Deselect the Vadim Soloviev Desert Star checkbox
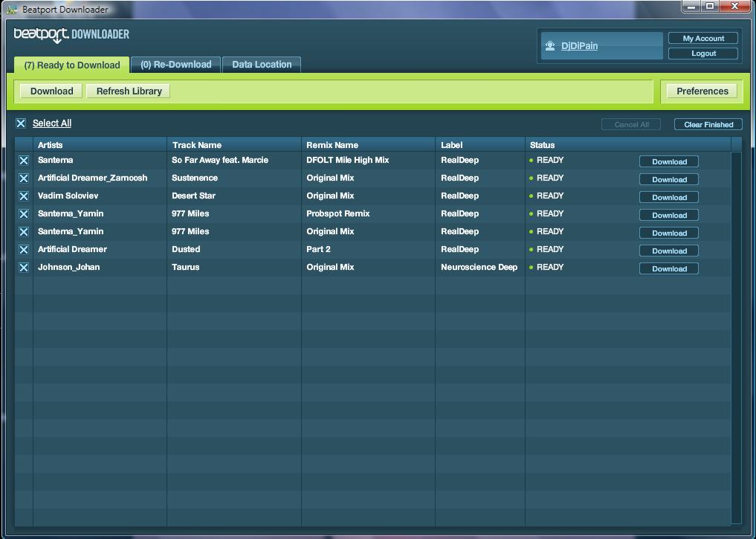 tap(24, 196)
